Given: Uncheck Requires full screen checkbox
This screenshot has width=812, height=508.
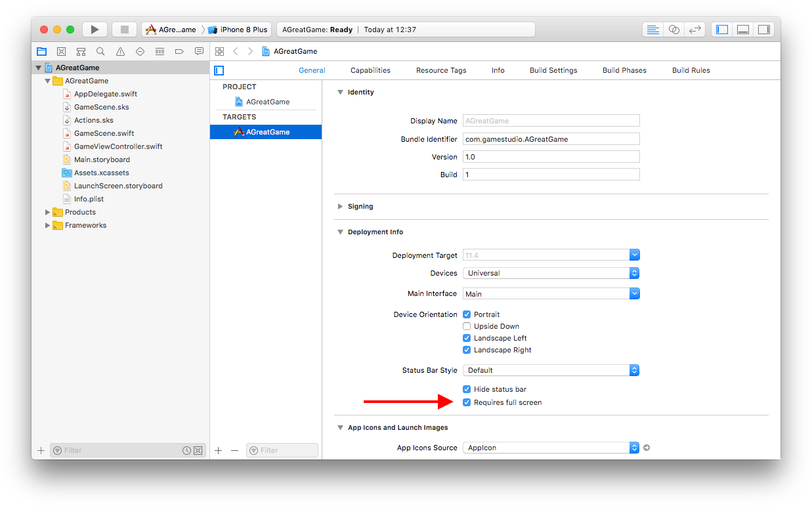Looking at the screenshot, I should click(467, 402).
